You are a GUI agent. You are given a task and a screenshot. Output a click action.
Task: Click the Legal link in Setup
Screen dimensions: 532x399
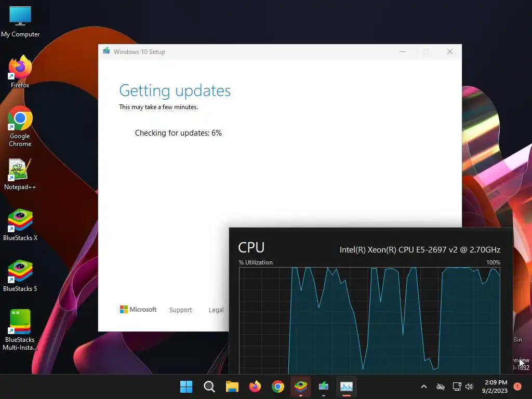pyautogui.click(x=216, y=310)
